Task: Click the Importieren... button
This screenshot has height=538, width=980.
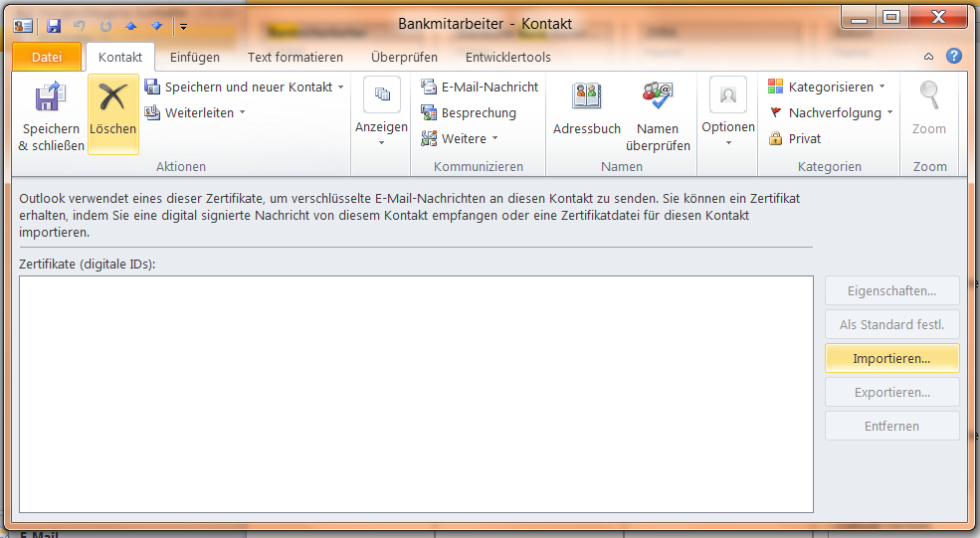Action: pos(891,358)
